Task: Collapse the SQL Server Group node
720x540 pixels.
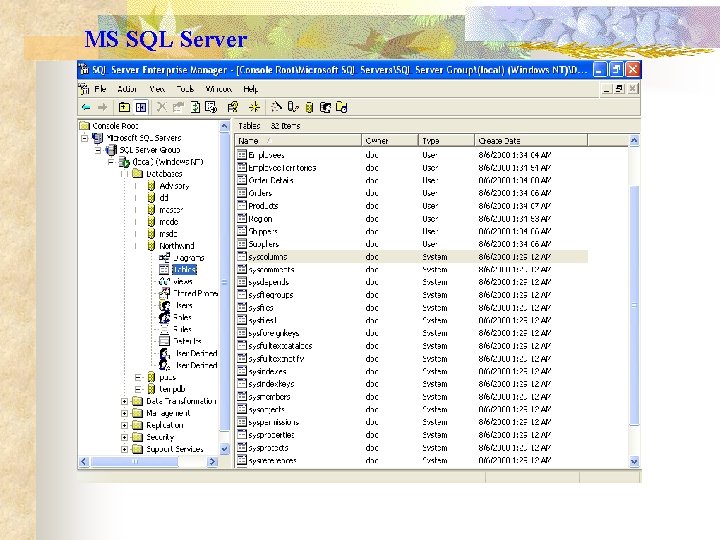Action: pyautogui.click(x=99, y=149)
